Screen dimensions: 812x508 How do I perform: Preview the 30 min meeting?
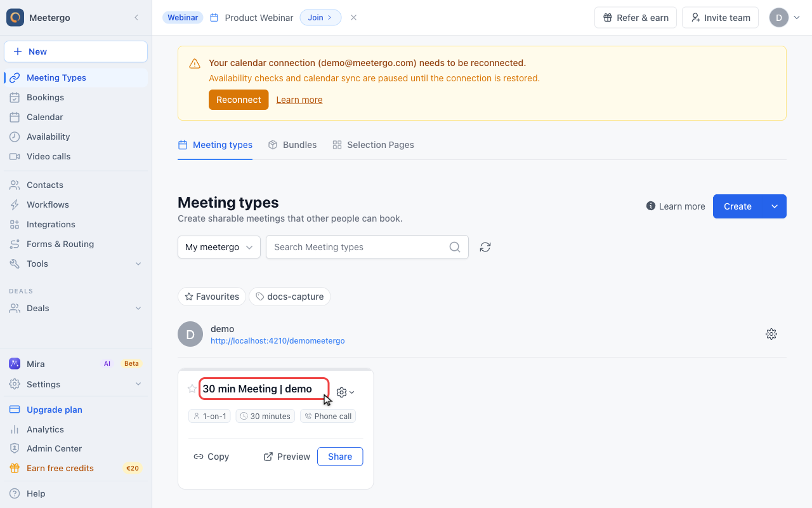[287, 457]
